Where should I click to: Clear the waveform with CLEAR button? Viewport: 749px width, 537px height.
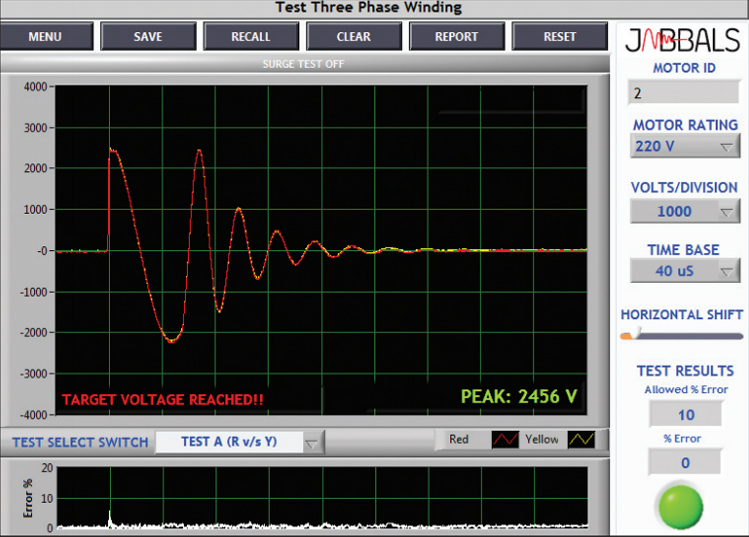pyautogui.click(x=353, y=37)
